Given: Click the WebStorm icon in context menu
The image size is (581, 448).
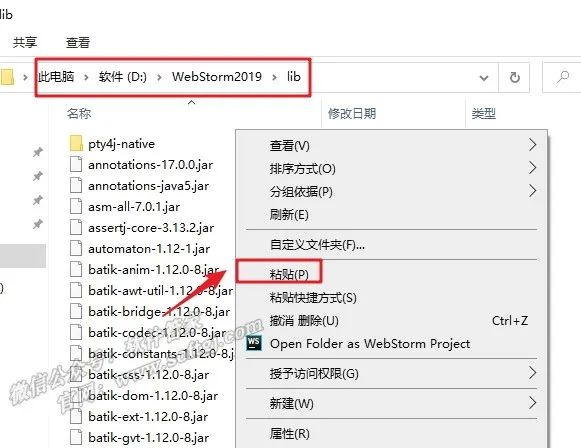Looking at the screenshot, I should (254, 344).
